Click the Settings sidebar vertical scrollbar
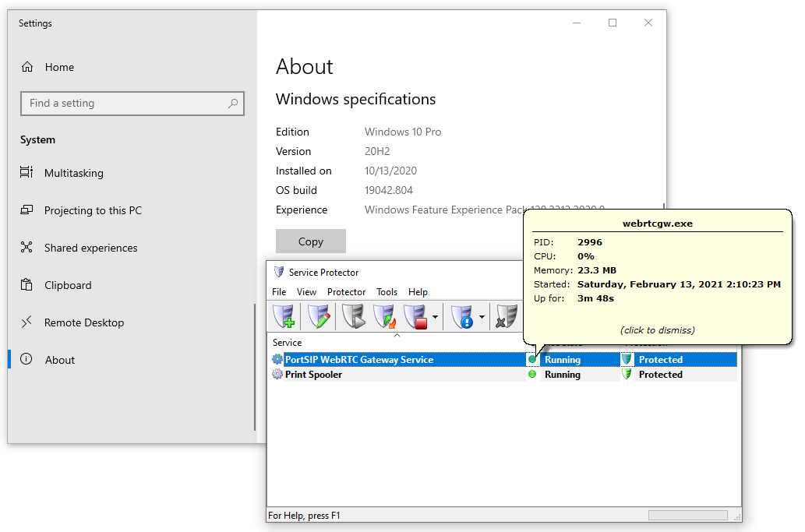This screenshot has height=532, width=805. pos(255,368)
